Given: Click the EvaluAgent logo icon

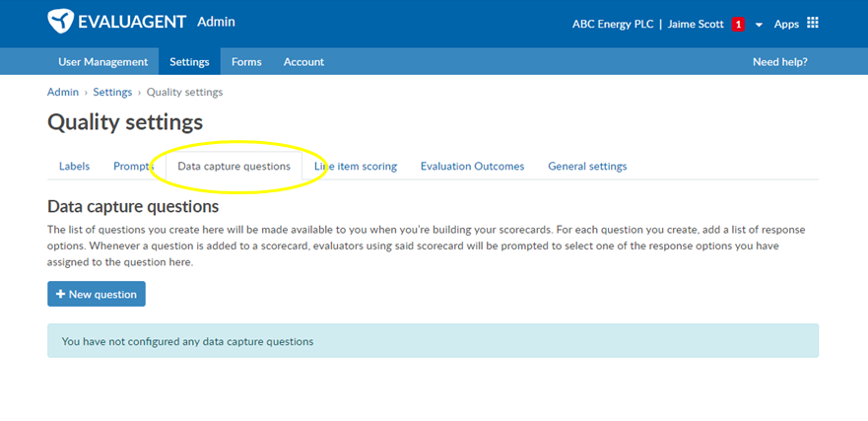Looking at the screenshot, I should pos(60,22).
